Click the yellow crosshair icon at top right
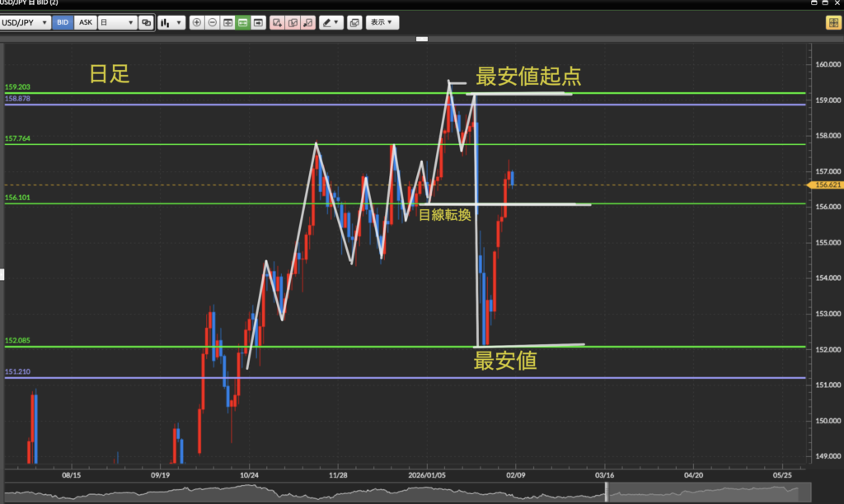The width and height of the screenshot is (844, 504). 832,23
